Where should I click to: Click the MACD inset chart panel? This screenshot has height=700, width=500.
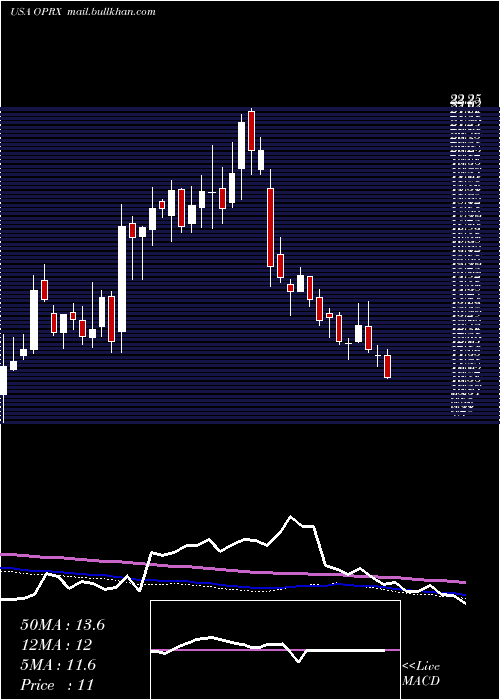point(275,650)
